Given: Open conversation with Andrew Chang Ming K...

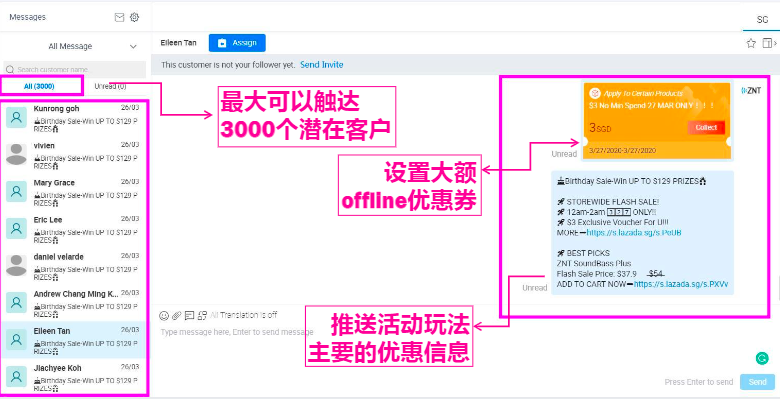Looking at the screenshot, I should [x=75, y=303].
